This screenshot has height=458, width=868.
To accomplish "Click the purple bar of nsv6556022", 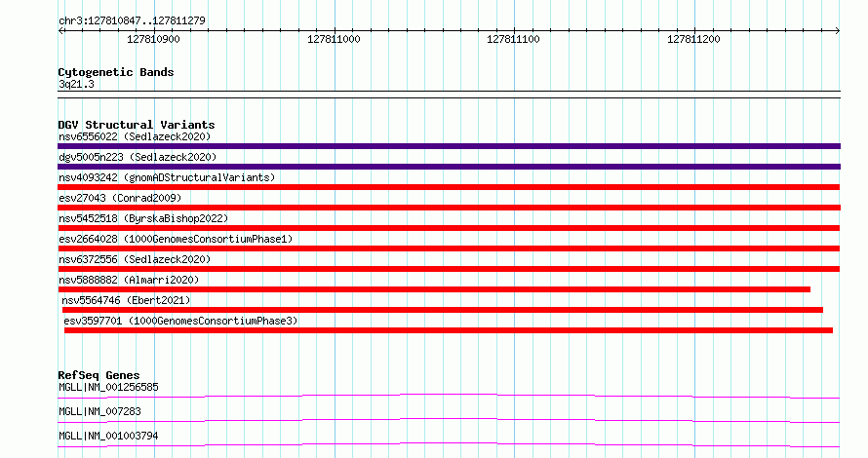I will pos(449,146).
